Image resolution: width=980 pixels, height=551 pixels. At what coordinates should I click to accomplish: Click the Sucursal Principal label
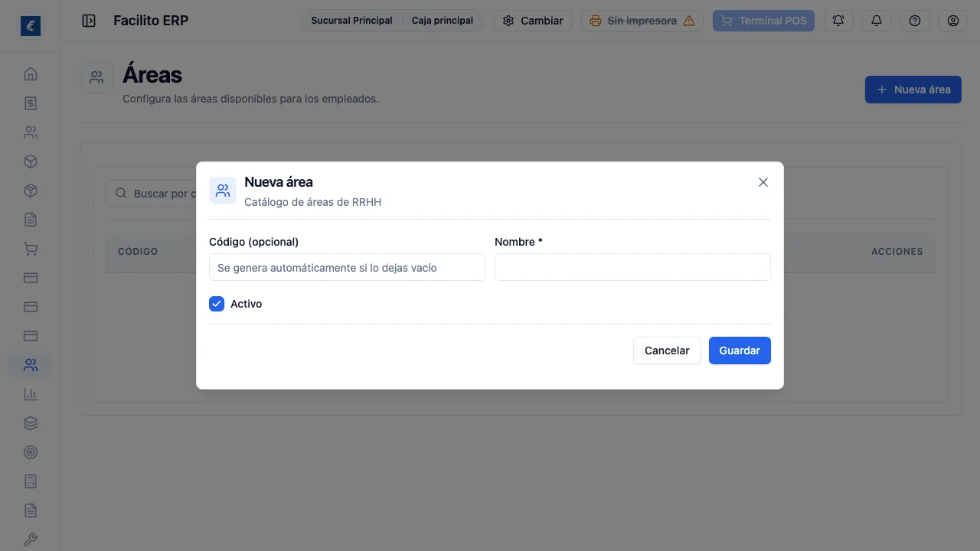click(x=351, y=21)
